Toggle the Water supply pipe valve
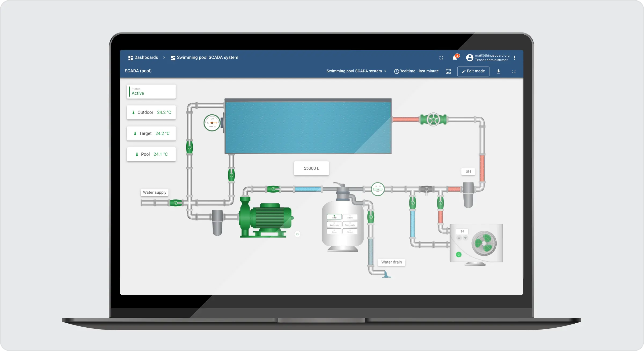644x351 pixels. click(176, 203)
